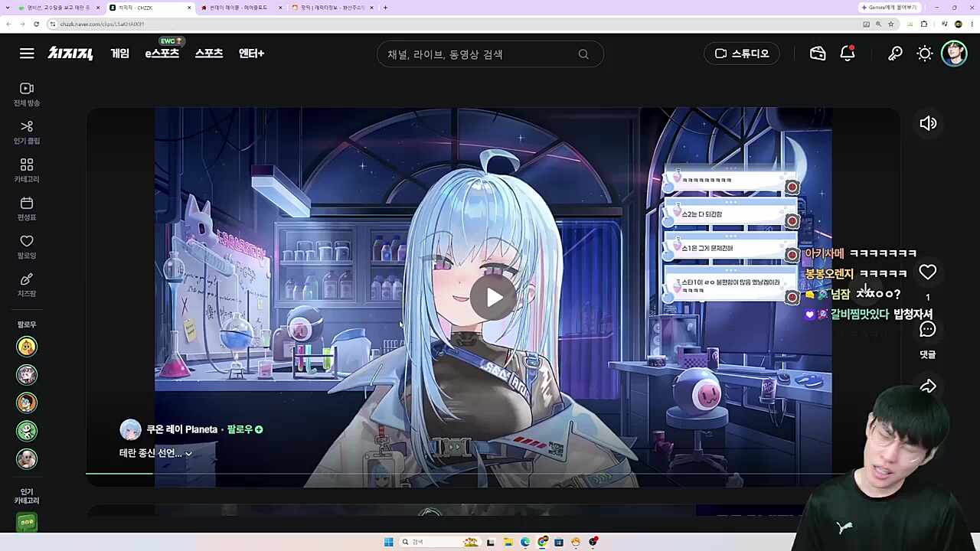Open the fourth followed channel avatar
Viewport: 980px width, 551px height.
pyautogui.click(x=27, y=431)
